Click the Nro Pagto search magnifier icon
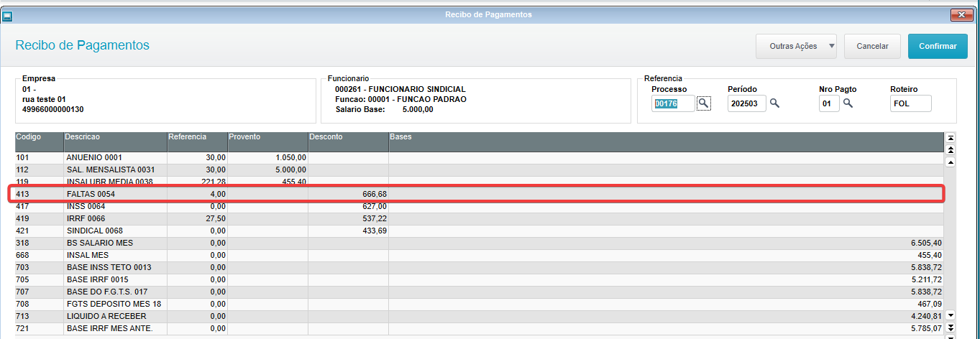This screenshot has height=339, width=980. tap(848, 103)
